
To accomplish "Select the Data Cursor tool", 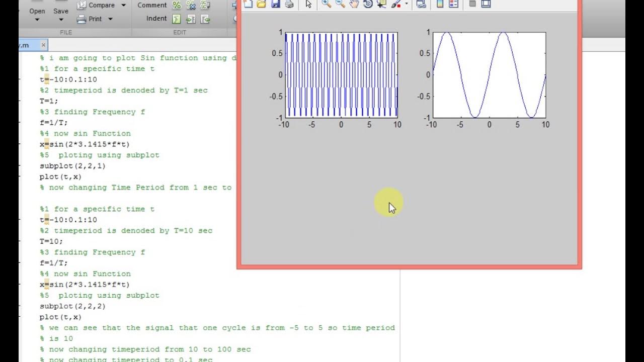I will [x=381, y=4].
